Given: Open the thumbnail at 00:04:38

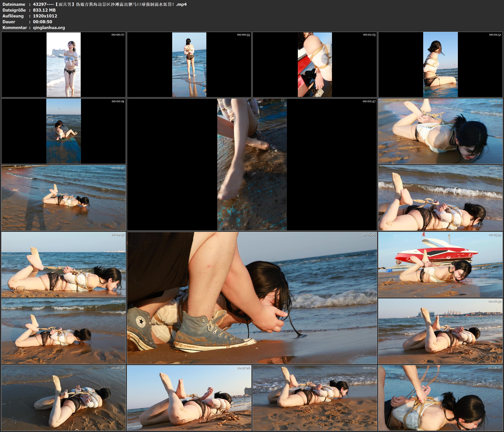Looking at the screenshot, I should coord(64,264).
